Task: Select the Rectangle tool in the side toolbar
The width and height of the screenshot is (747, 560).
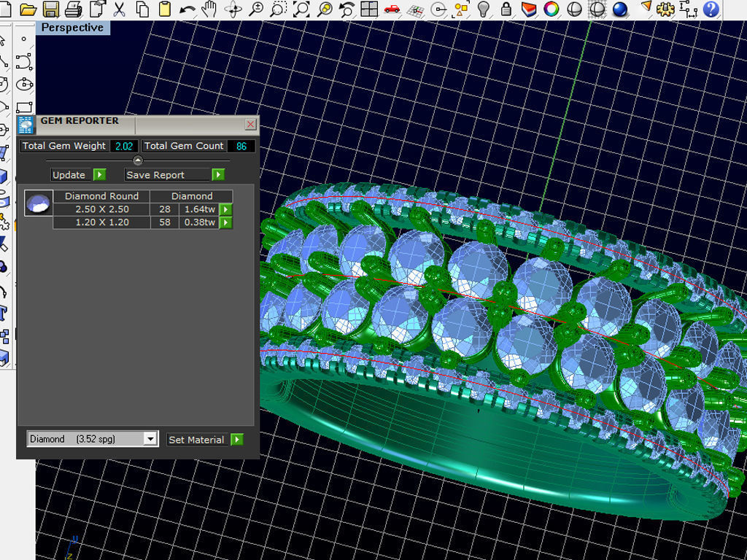Action: tap(24, 106)
